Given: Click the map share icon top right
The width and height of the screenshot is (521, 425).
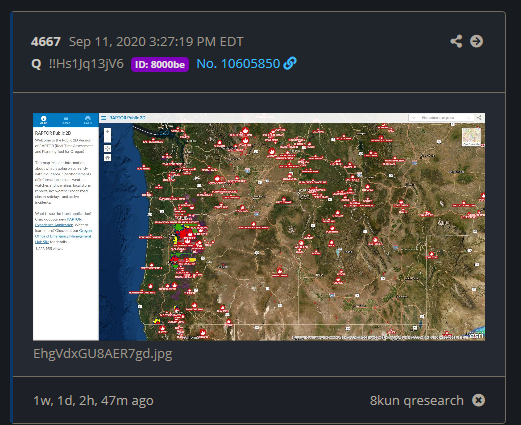Looking at the screenshot, I should tap(479, 118).
